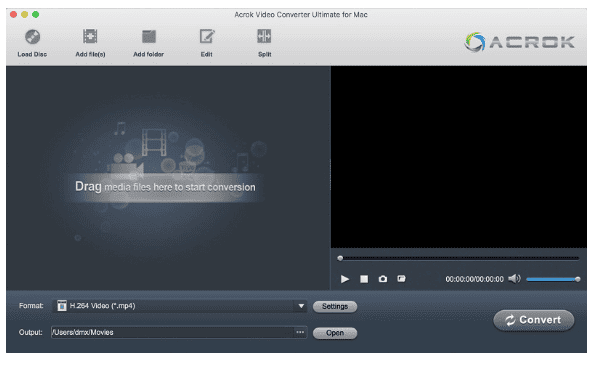This screenshot has height=367, width=592.
Task: Close the window with the red button
Action: (14, 14)
